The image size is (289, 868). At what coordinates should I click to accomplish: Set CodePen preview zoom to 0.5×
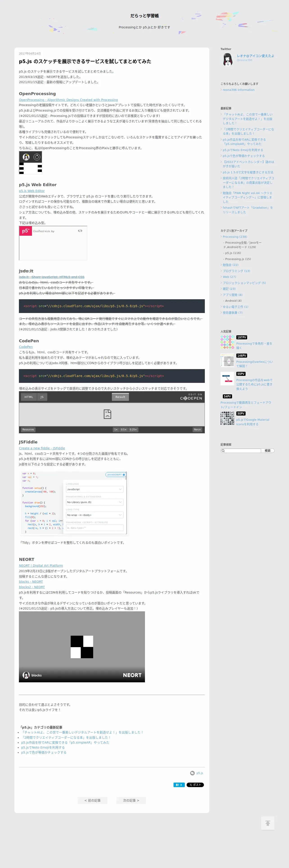pos(124,430)
